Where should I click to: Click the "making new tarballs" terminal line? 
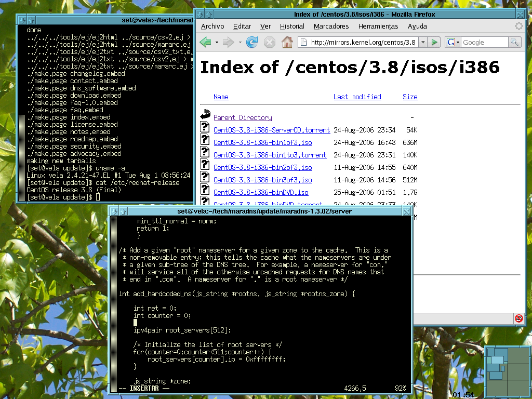tap(61, 161)
